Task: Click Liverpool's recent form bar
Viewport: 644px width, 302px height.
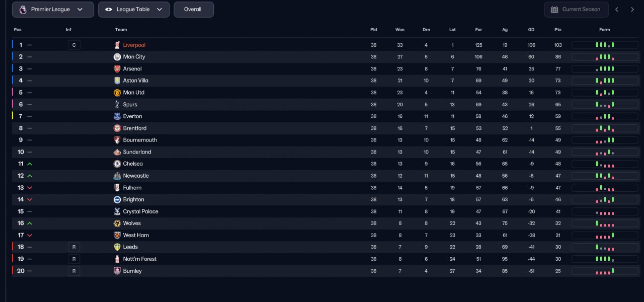Action: pyautogui.click(x=604, y=45)
